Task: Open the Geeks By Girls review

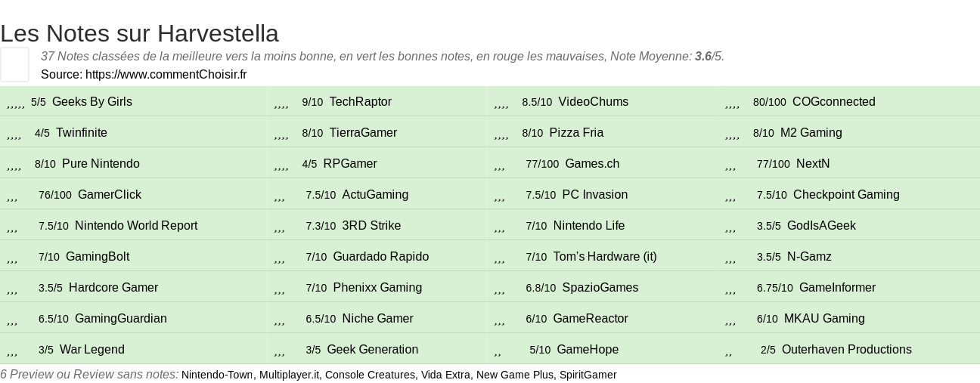Action: 92,102
